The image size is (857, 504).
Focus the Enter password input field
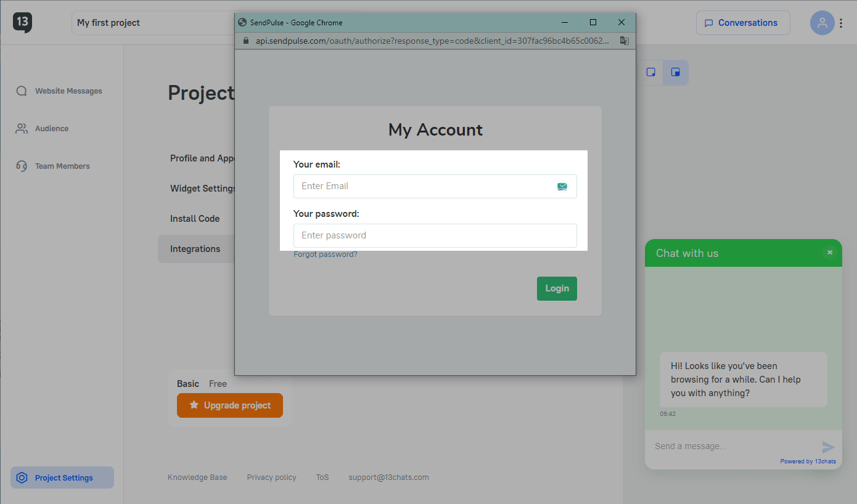435,235
